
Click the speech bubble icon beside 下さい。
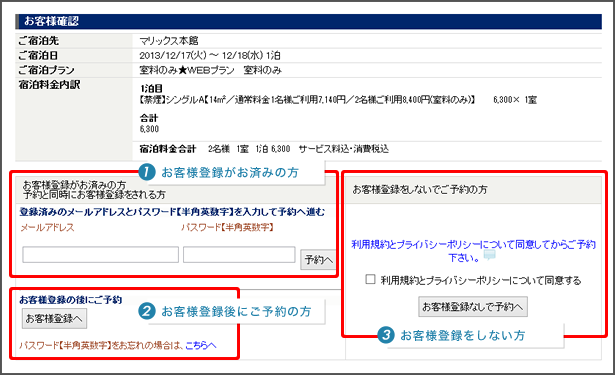tap(489, 256)
